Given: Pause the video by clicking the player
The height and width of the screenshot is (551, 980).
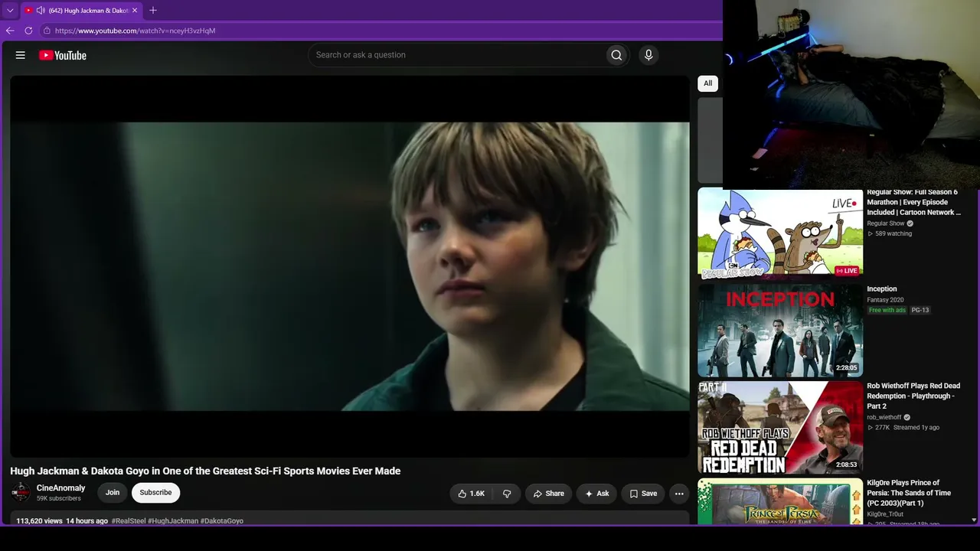Looking at the screenshot, I should (350, 266).
